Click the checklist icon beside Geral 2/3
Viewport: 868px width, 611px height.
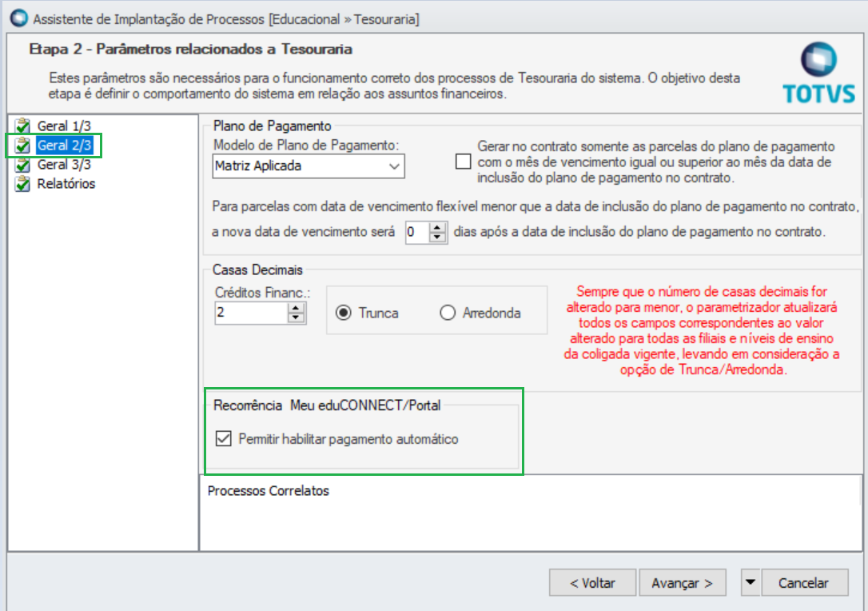22,145
